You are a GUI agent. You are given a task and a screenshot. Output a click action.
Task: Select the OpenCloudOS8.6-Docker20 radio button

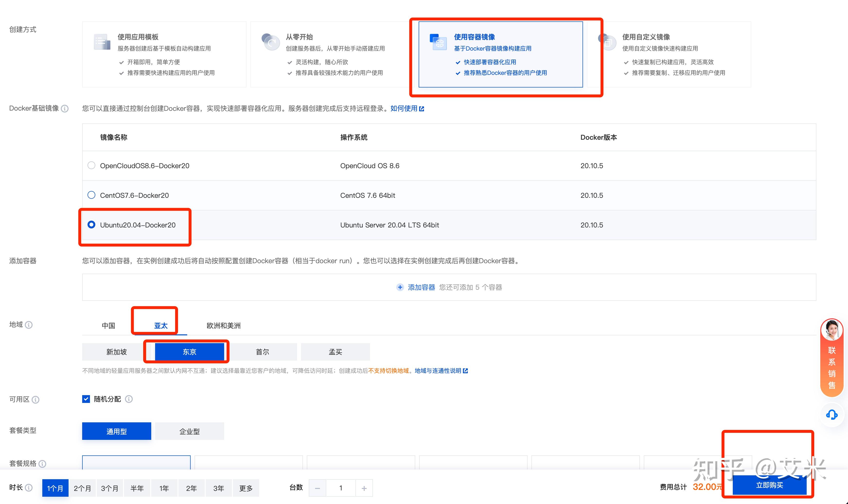[x=91, y=165]
